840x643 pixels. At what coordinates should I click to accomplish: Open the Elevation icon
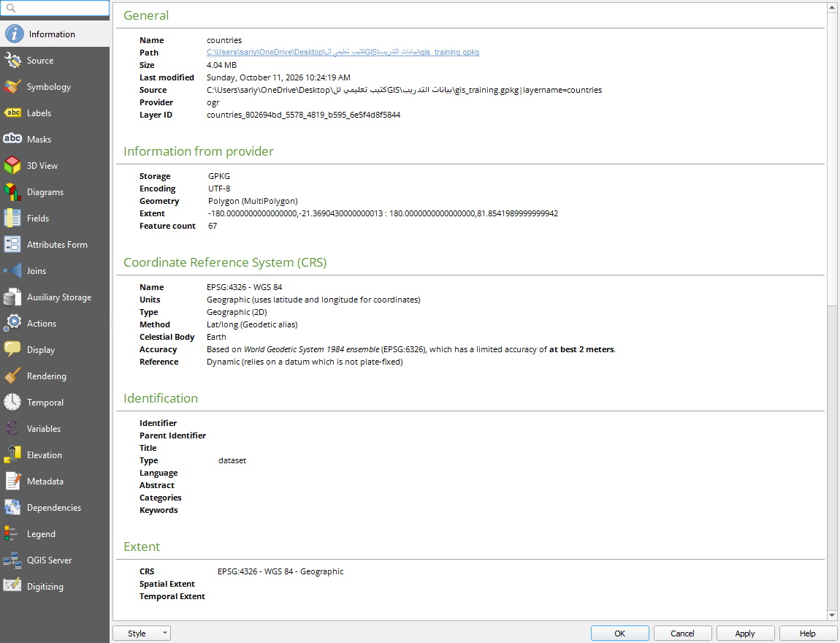point(12,455)
